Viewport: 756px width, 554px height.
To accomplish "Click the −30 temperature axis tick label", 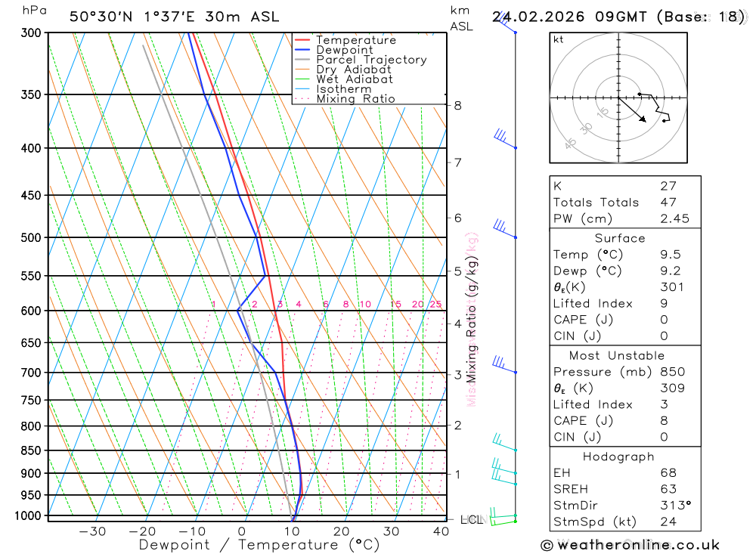I will [x=92, y=531].
